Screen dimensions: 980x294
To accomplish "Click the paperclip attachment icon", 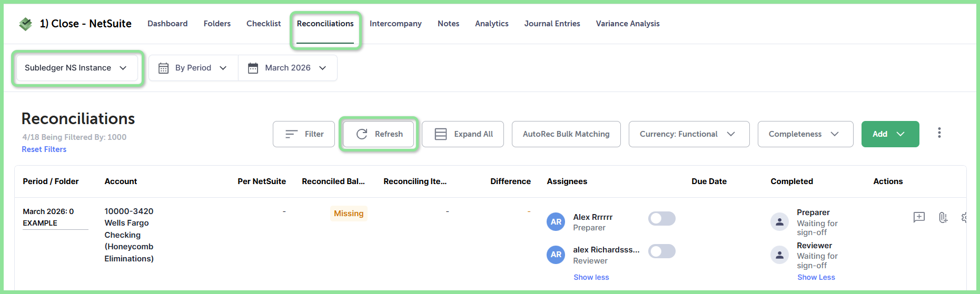I will (943, 217).
